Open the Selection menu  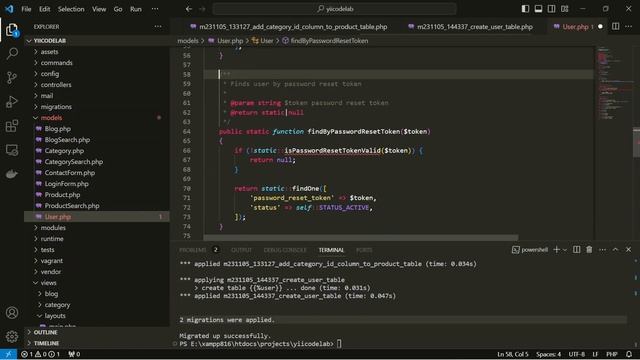click(71, 9)
